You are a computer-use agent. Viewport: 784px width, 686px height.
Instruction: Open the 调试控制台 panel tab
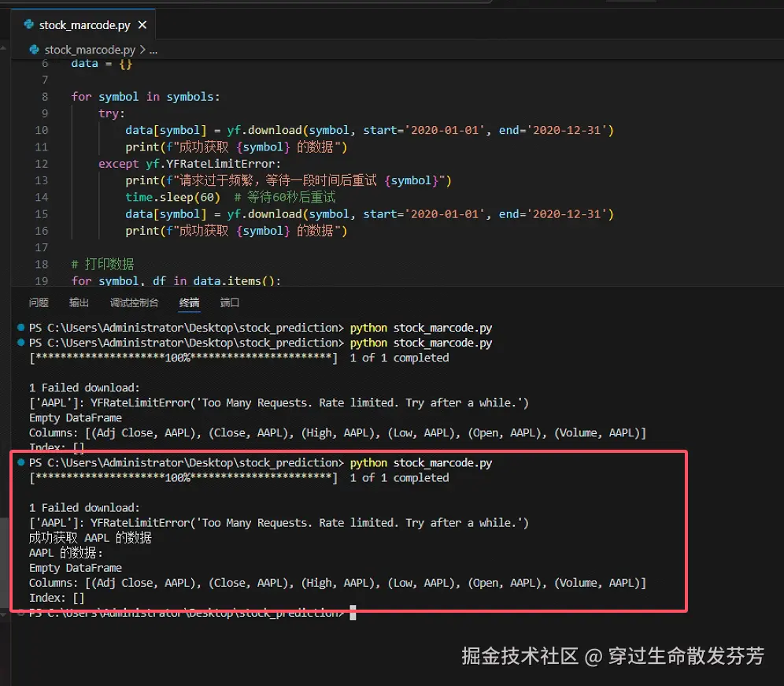click(x=134, y=302)
